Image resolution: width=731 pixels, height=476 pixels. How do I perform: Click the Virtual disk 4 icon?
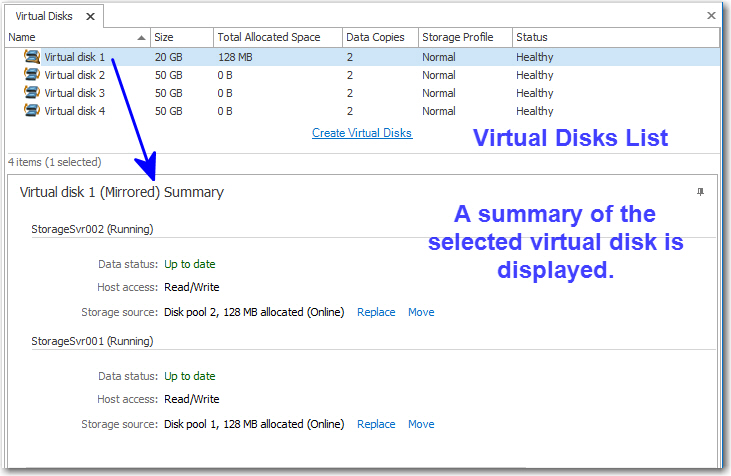tap(32, 110)
